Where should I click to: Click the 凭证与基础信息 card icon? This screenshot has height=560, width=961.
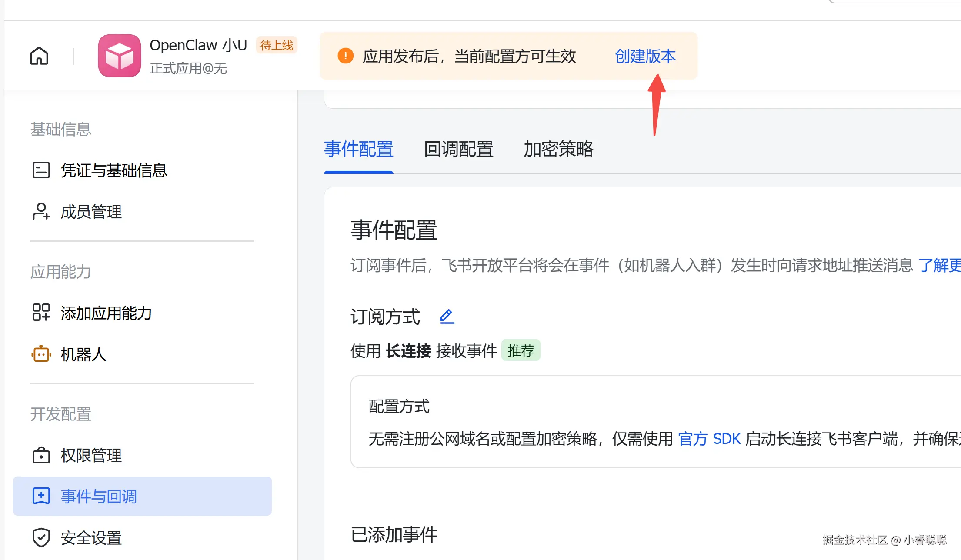41,170
